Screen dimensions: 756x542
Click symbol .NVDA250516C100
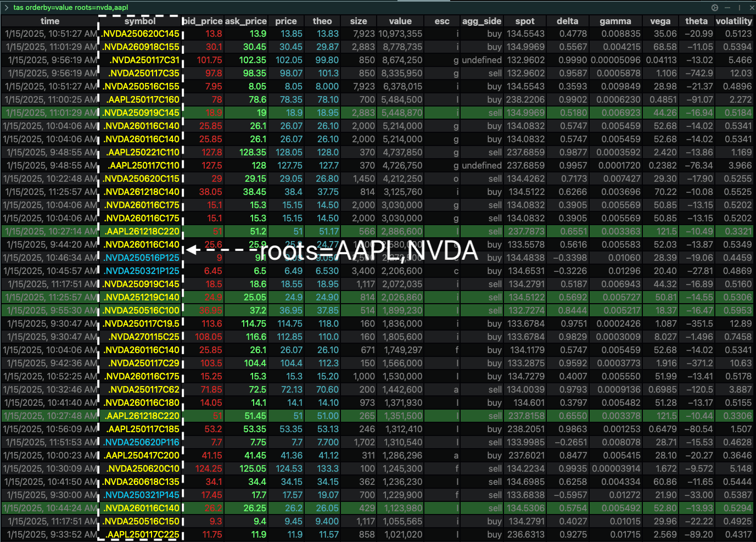click(141, 310)
